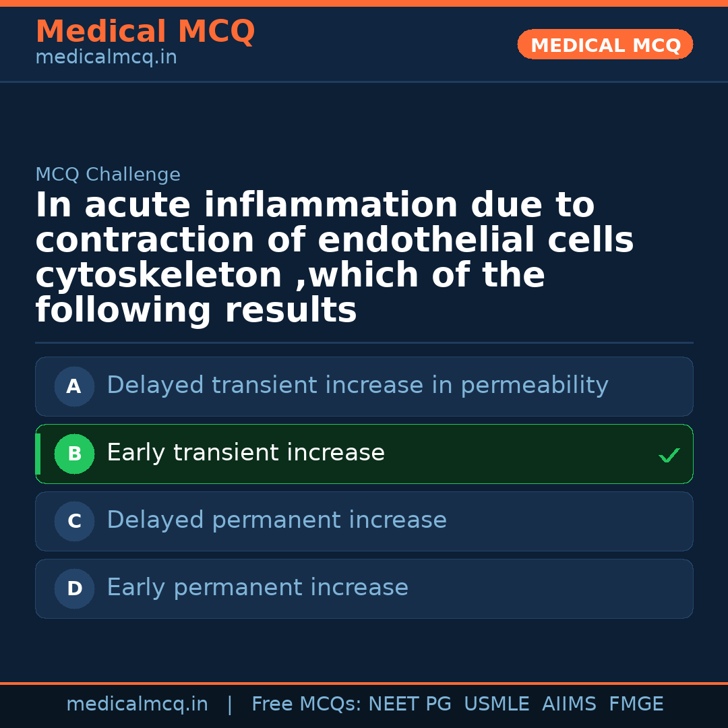Choose 'Delayed permanent increase' answer text
The image size is (728, 728).
click(276, 520)
